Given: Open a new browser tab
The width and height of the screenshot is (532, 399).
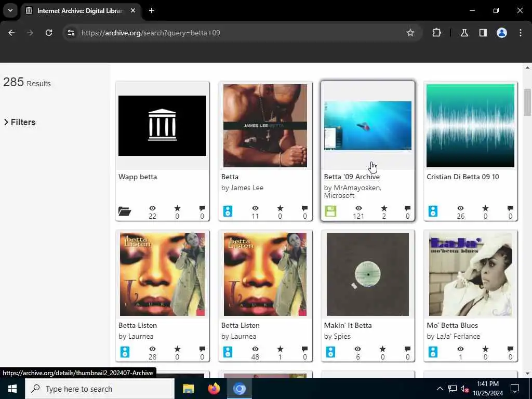Looking at the screenshot, I should tap(152, 10).
